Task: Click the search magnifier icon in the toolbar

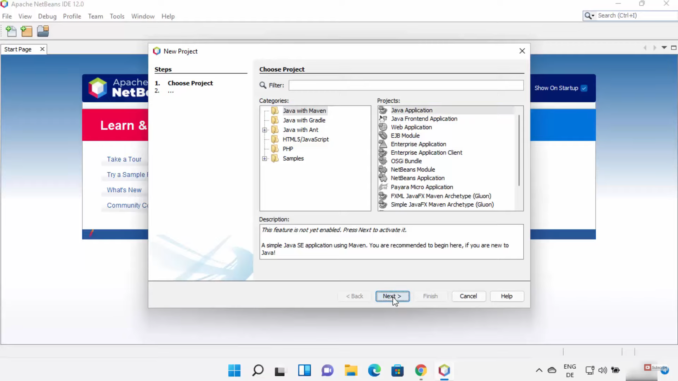Action: tap(588, 16)
